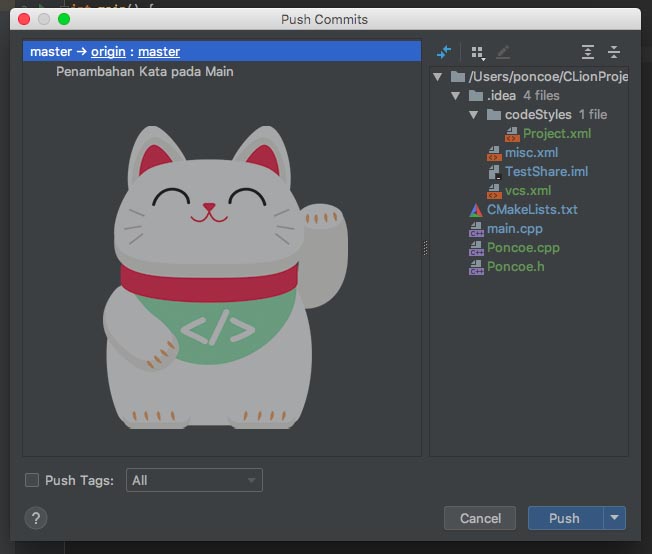Image resolution: width=652 pixels, height=554 pixels.
Task: Click the vcs.xml file icon
Action: click(494, 191)
